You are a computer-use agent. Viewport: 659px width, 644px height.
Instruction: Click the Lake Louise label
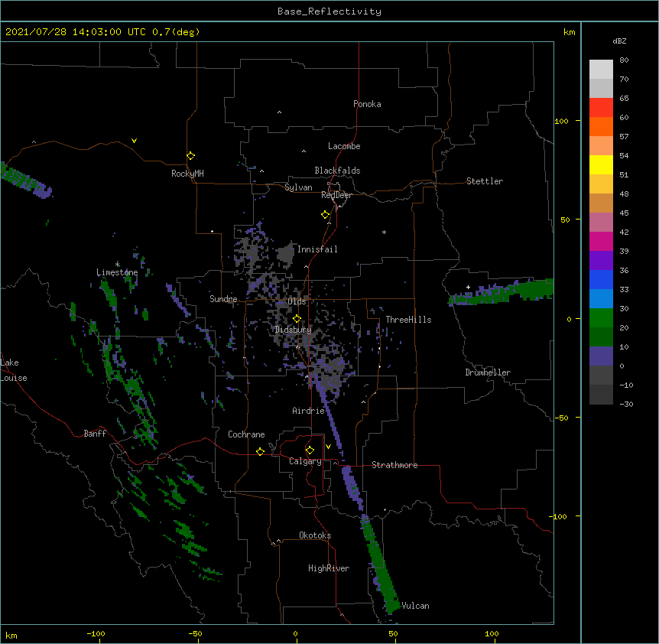[14, 370]
